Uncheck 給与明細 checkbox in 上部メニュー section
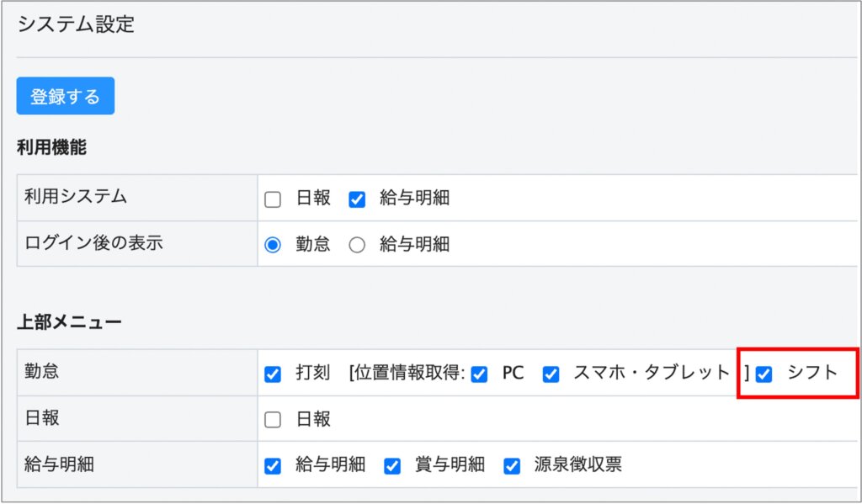 pyautogui.click(x=273, y=466)
